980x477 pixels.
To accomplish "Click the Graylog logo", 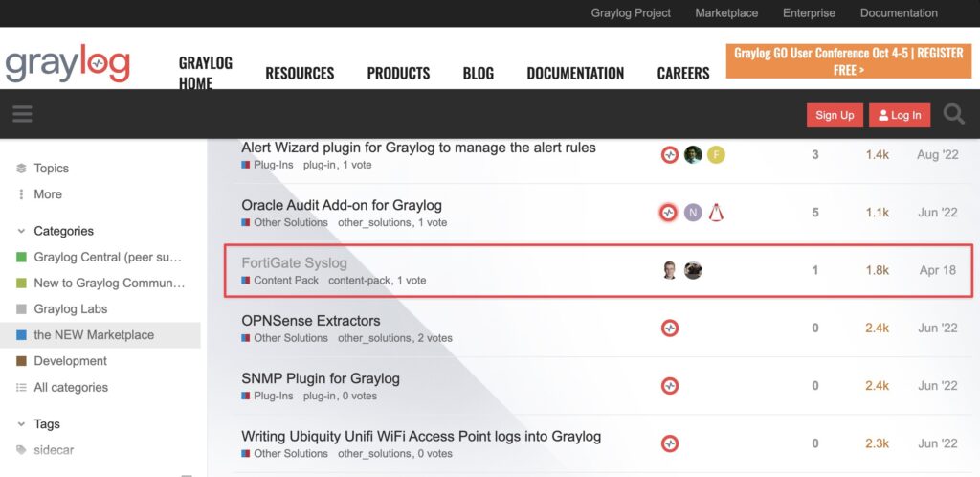I will click(68, 64).
